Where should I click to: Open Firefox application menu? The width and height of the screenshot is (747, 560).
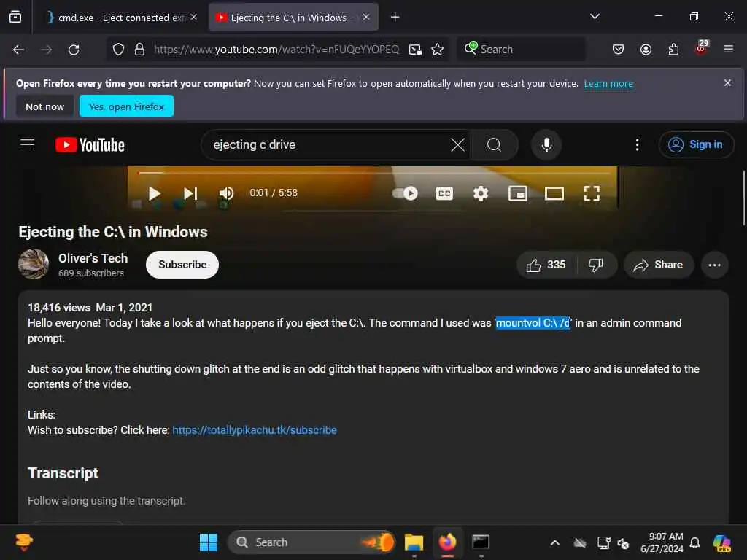click(x=728, y=50)
